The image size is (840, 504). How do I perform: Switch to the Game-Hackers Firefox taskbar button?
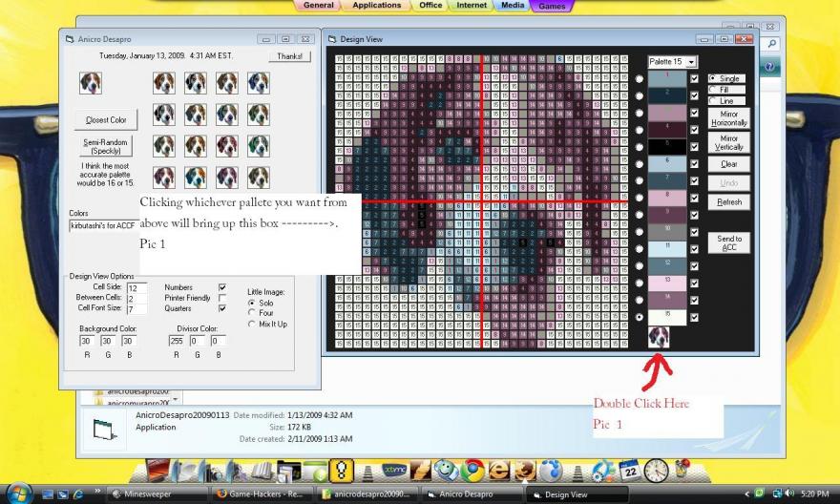point(262,494)
